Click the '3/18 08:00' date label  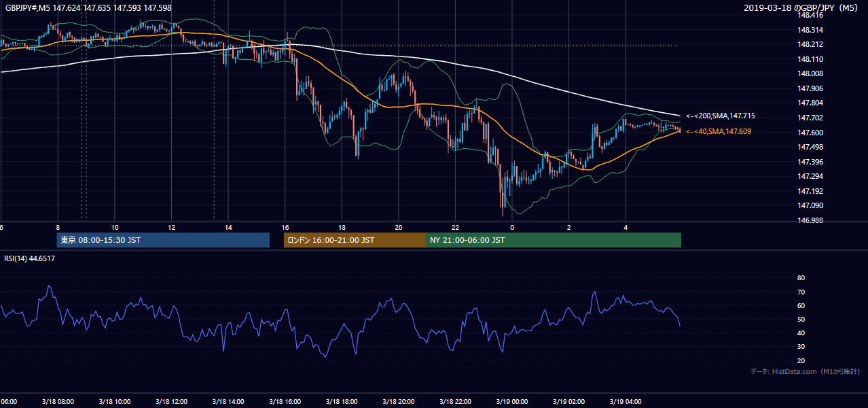[x=58, y=401]
